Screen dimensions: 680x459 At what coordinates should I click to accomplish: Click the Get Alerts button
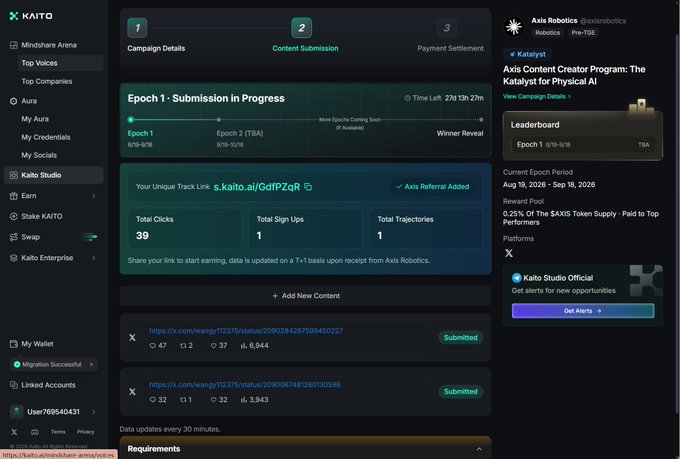click(x=583, y=311)
